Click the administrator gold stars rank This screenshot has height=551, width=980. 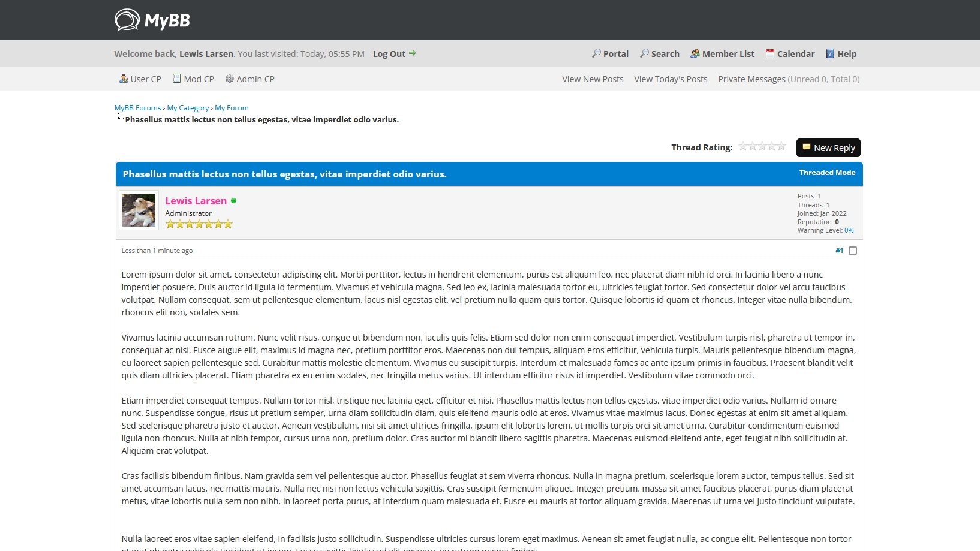pos(199,224)
